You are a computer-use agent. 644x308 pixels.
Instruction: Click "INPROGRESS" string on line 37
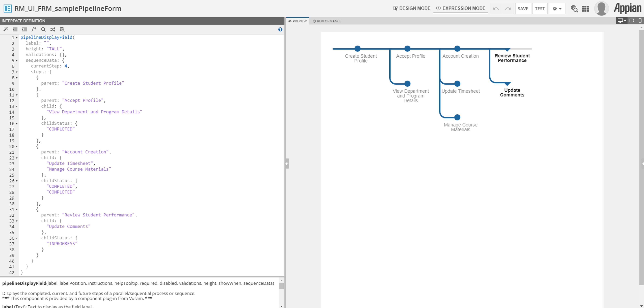(62, 243)
